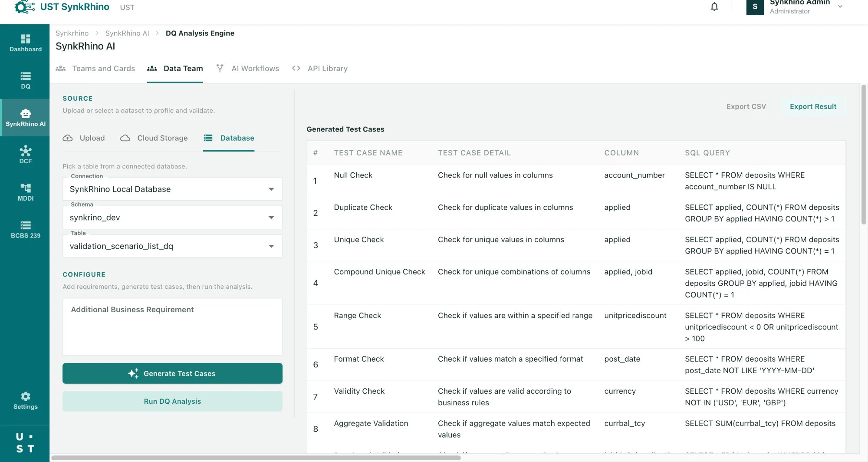
Task: Click the COLUMN header
Action: point(621,153)
